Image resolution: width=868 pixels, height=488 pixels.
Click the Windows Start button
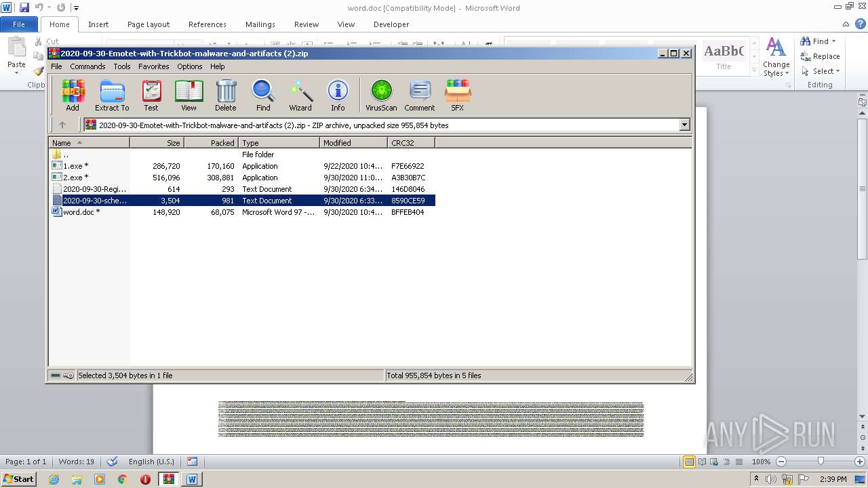19,479
